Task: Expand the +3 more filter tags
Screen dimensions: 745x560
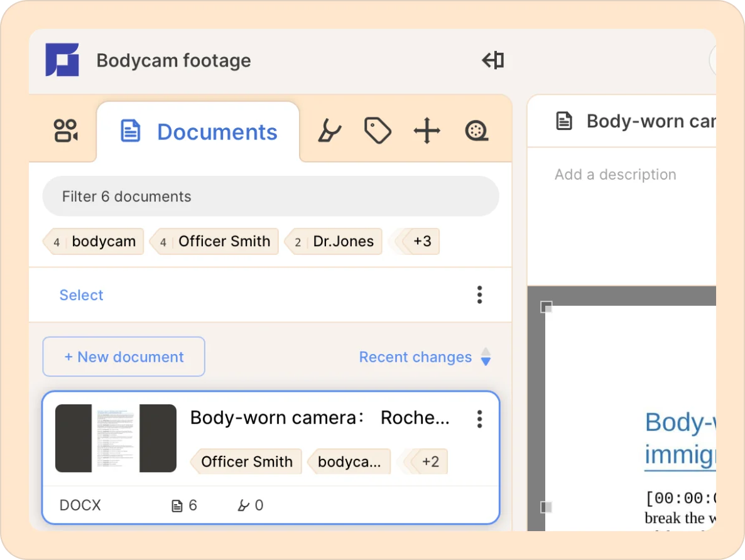Action: tap(416, 241)
